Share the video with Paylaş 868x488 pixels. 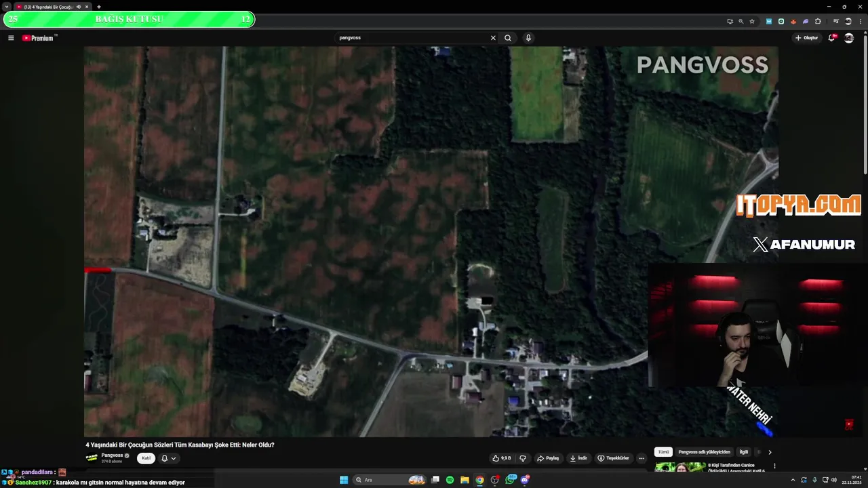(x=548, y=458)
